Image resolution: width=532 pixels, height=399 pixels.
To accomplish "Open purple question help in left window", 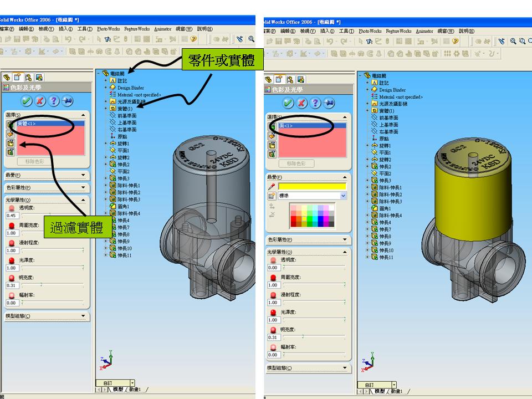I will 54,101.
